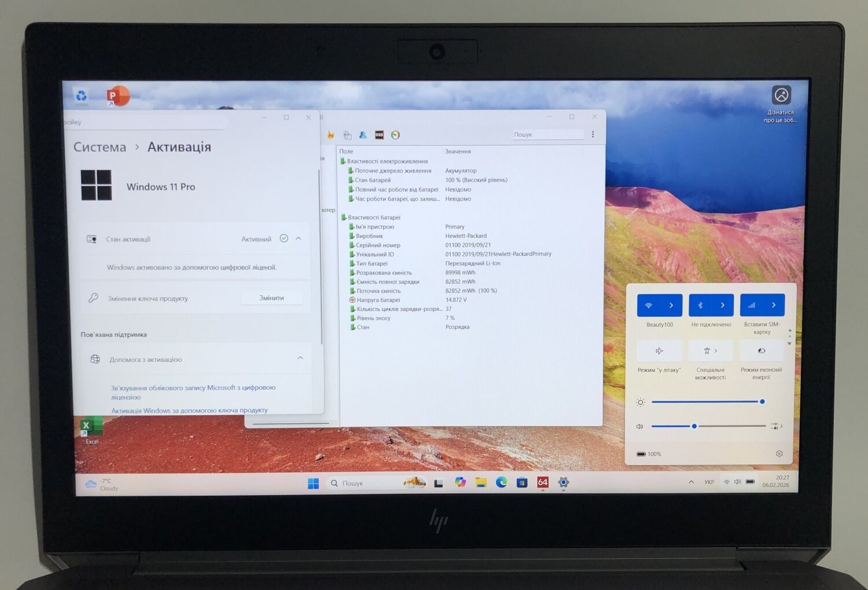Viewport: 868px width, 590px height.
Task: Open quick settings gear icon
Action: pyautogui.click(x=779, y=454)
